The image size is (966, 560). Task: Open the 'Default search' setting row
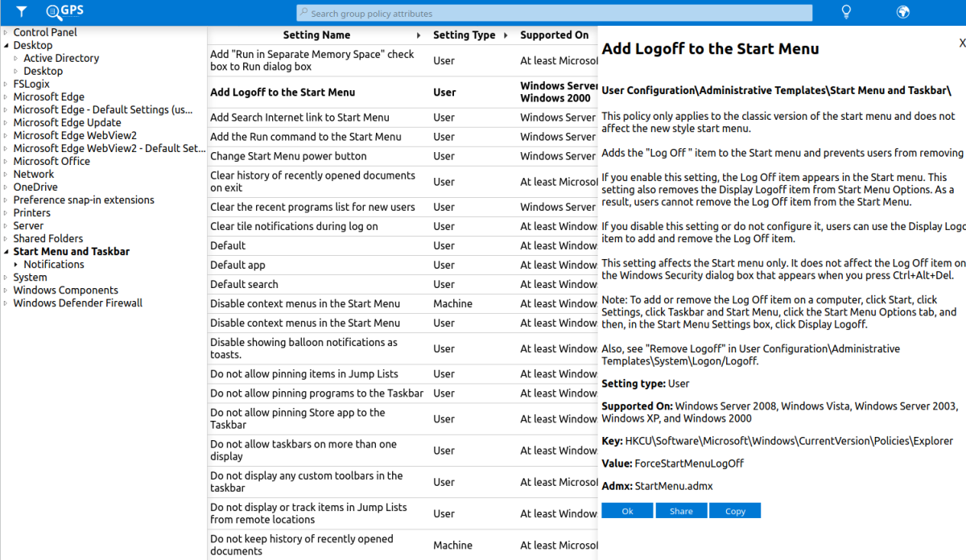tap(402, 284)
